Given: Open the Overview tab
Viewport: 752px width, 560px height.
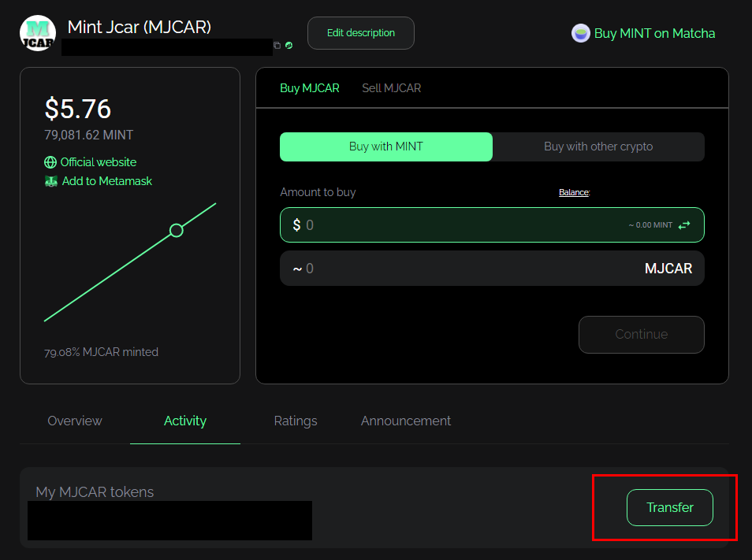Looking at the screenshot, I should [x=75, y=421].
